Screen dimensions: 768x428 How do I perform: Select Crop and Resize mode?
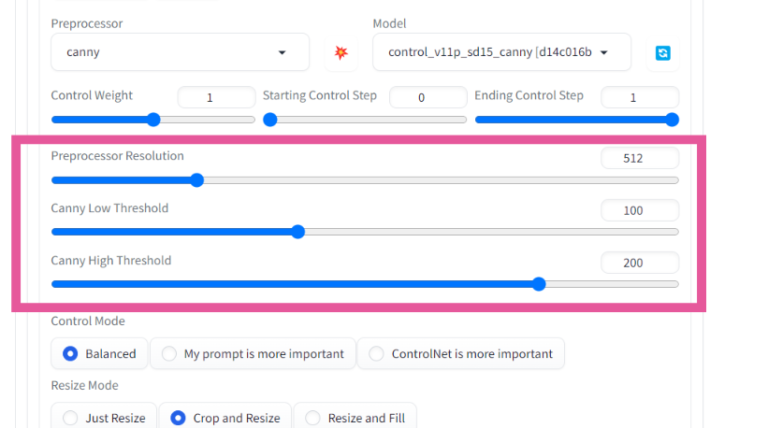[x=221, y=418]
